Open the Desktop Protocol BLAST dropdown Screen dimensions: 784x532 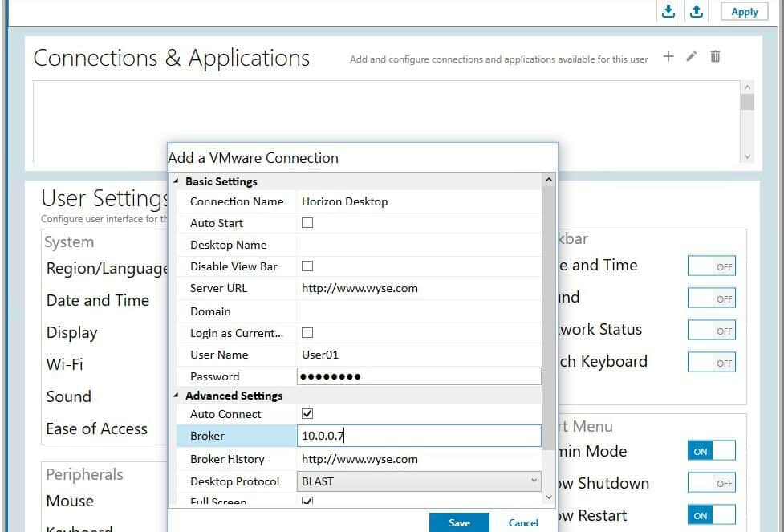419,481
